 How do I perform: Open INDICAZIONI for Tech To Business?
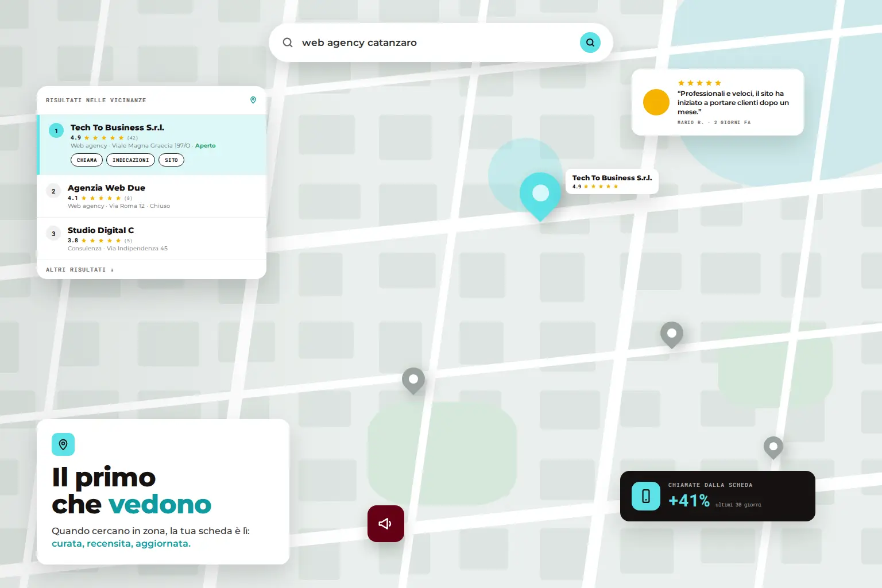(x=130, y=160)
